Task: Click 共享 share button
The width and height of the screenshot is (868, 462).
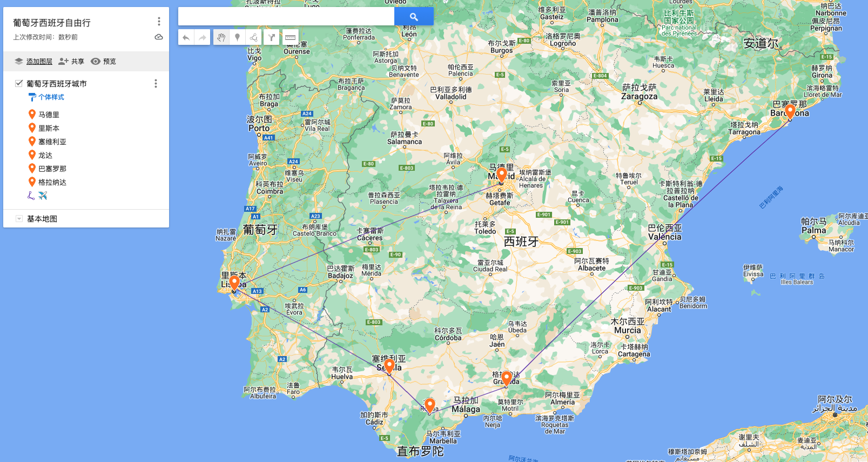Action: pyautogui.click(x=71, y=62)
